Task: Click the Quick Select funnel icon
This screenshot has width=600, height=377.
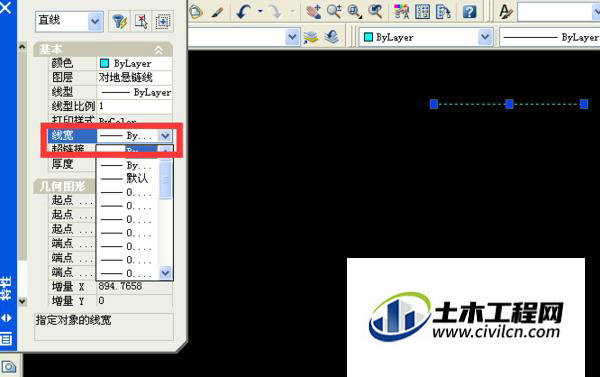Action: (120, 21)
